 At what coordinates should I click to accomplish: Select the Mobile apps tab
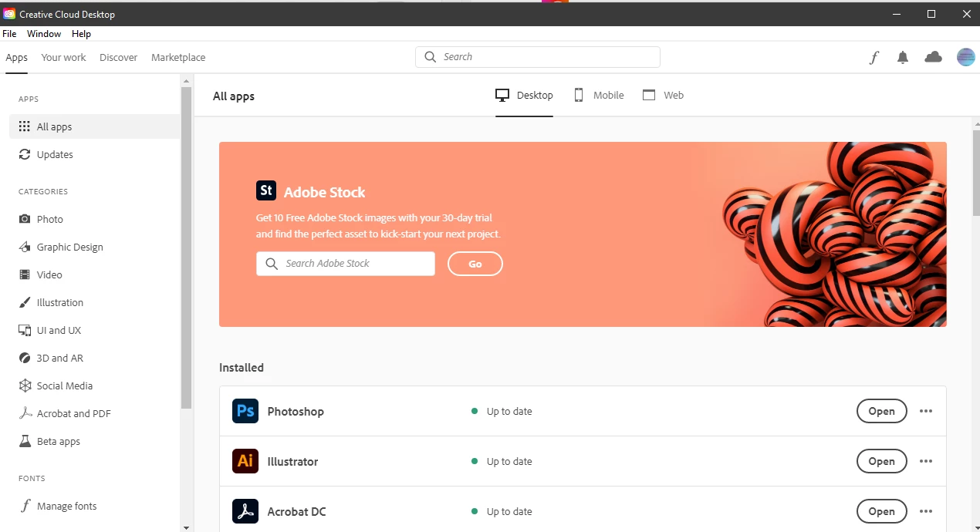click(x=599, y=96)
